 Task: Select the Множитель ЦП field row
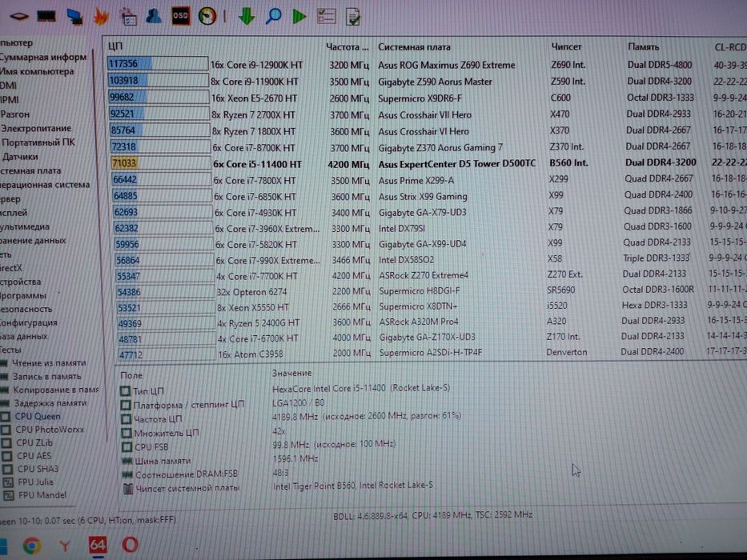point(203,432)
